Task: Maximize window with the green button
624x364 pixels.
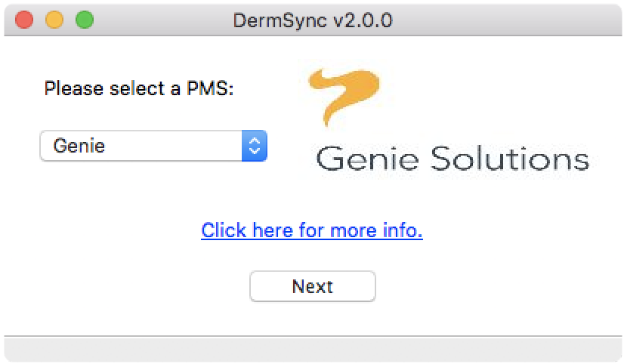Action: (84, 20)
